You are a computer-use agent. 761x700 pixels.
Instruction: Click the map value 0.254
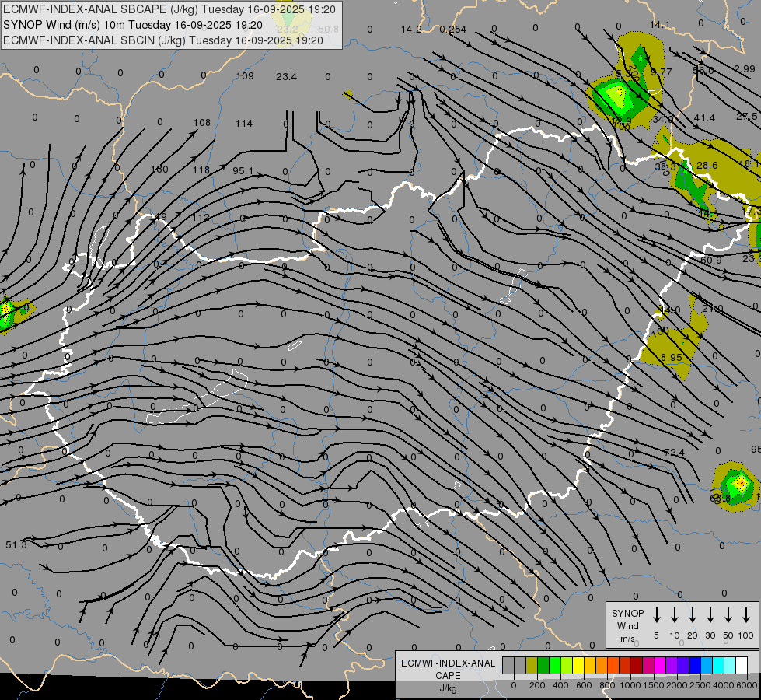click(x=453, y=29)
